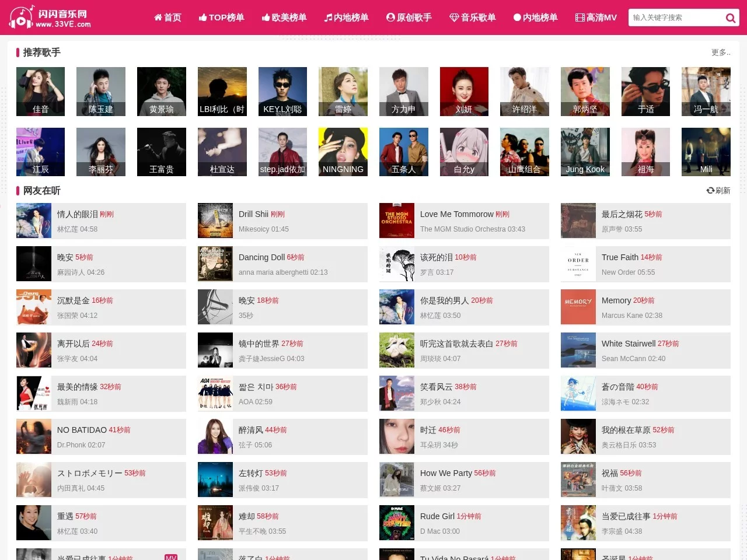Open the 高清MV section

coord(596,17)
